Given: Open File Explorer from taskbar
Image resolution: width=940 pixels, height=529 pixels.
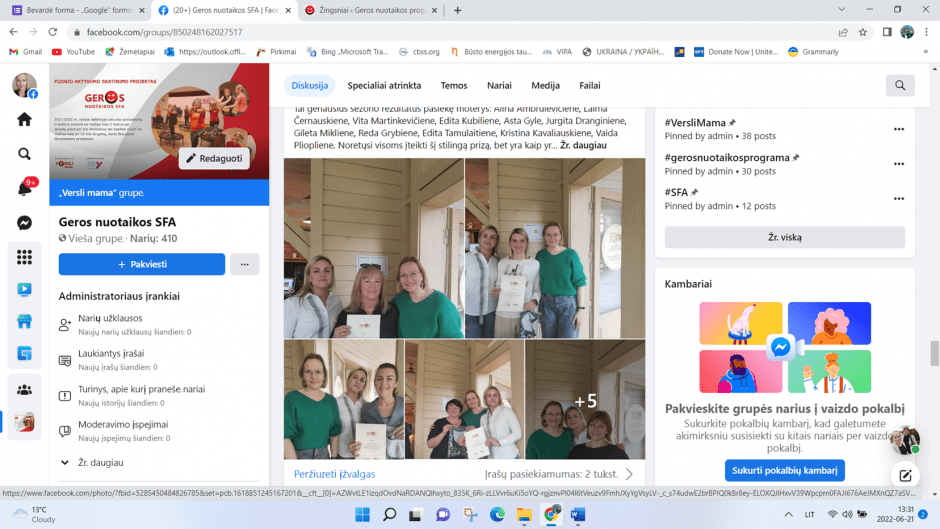Looking at the screenshot, I should 524,515.
